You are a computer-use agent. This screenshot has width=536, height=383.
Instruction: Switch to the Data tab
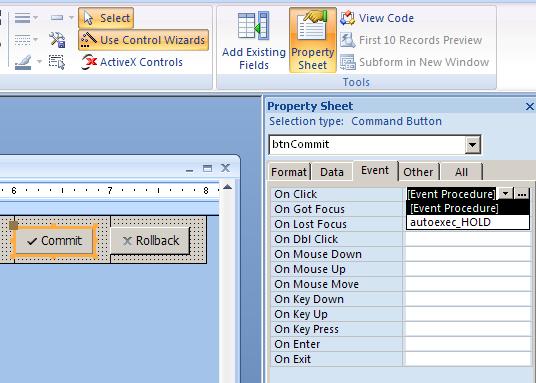point(332,172)
